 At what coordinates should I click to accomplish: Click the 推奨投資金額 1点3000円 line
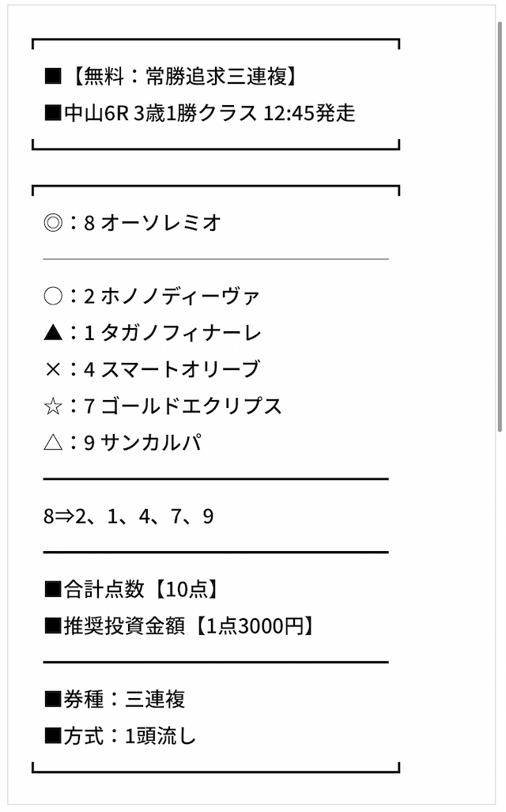pyautogui.click(x=179, y=625)
